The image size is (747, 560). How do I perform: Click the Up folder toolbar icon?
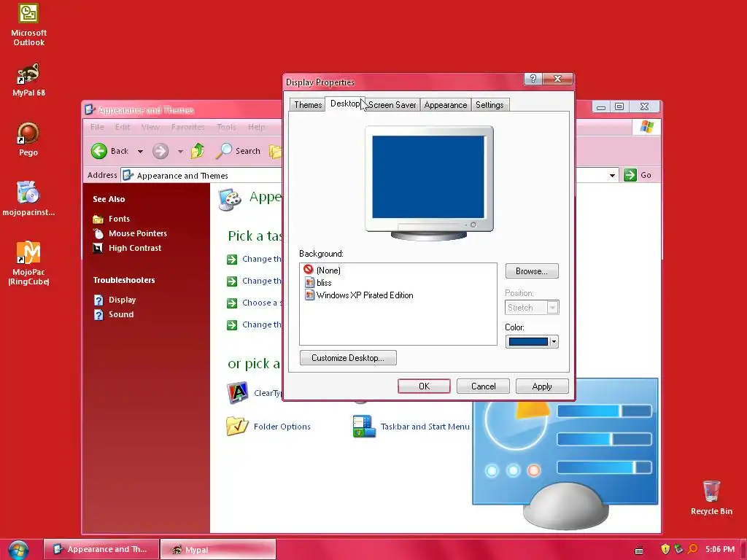[x=198, y=151]
